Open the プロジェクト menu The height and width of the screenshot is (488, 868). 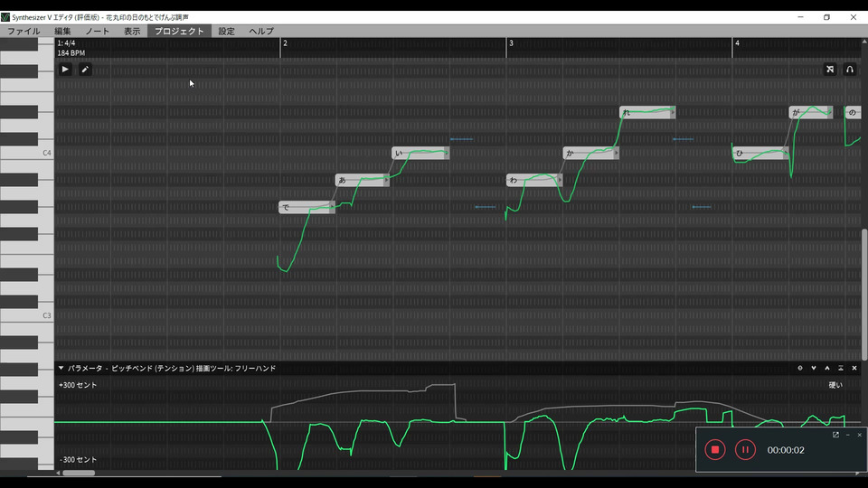click(x=179, y=31)
